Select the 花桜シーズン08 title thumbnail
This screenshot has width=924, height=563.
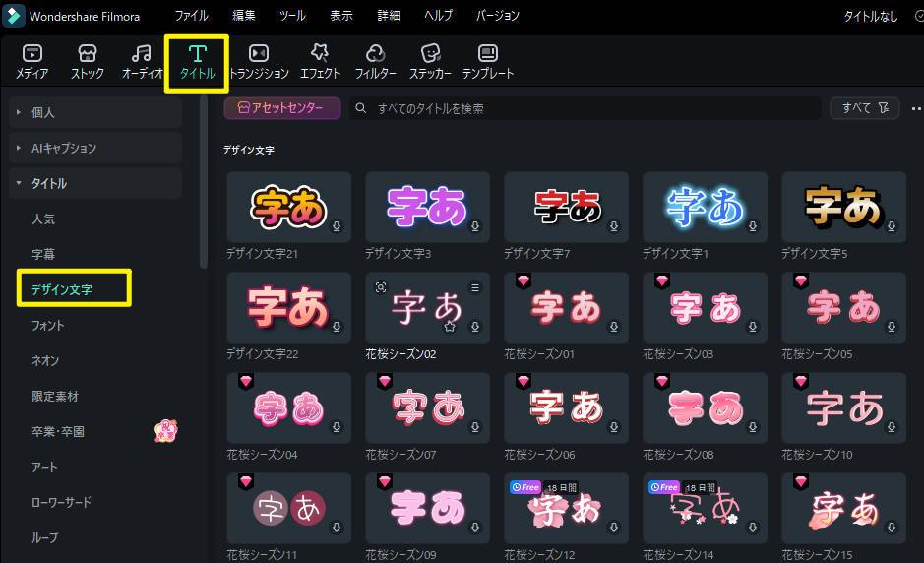[x=705, y=407]
